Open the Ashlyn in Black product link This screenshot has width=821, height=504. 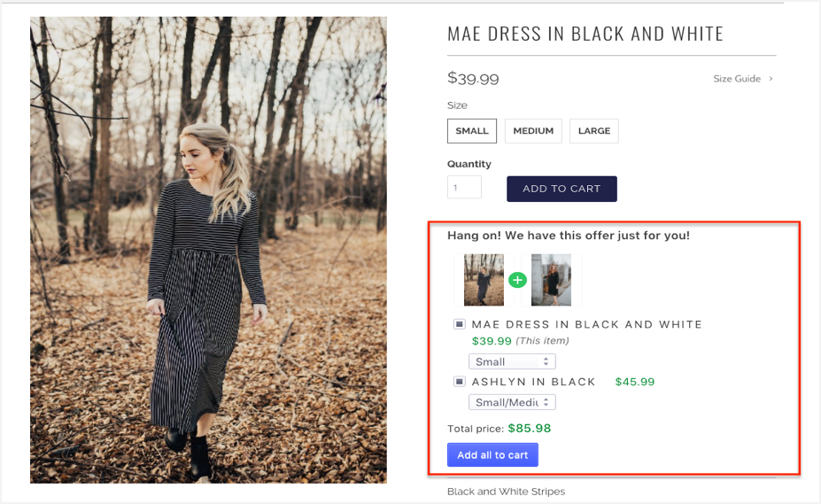[533, 382]
